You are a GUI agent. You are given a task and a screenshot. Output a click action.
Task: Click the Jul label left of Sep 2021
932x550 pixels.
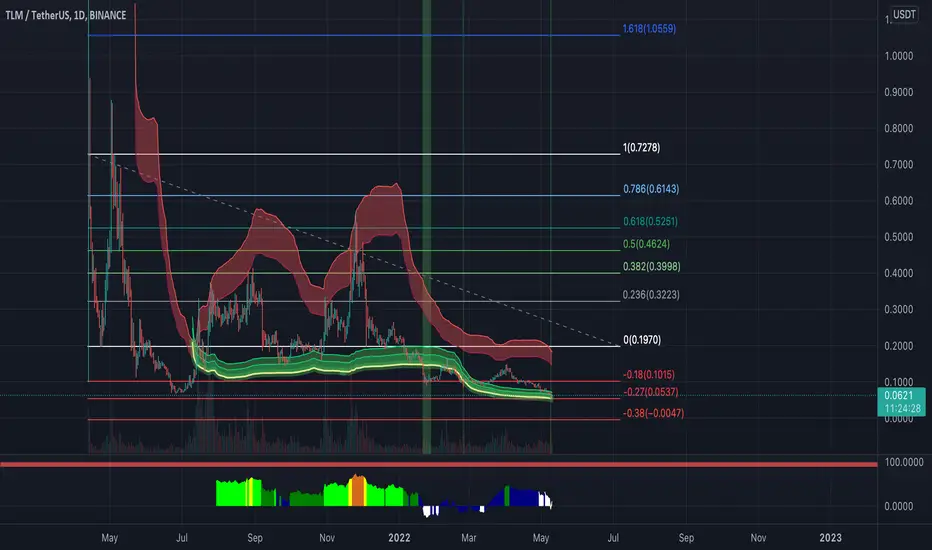click(182, 538)
